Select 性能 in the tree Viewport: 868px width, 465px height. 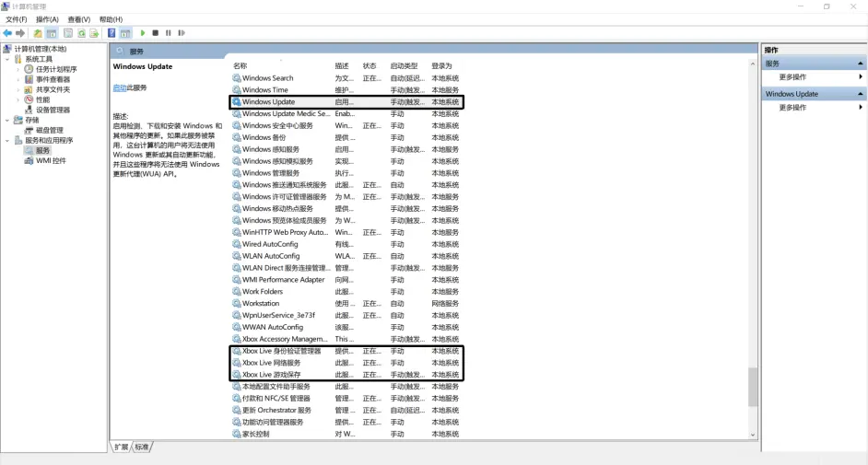click(x=43, y=99)
